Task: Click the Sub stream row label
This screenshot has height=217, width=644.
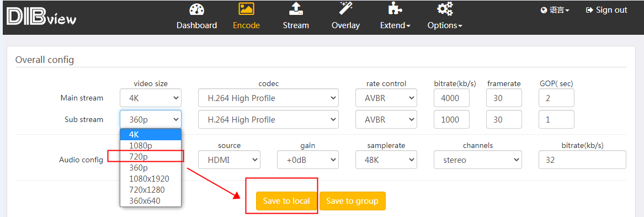Action: point(84,120)
